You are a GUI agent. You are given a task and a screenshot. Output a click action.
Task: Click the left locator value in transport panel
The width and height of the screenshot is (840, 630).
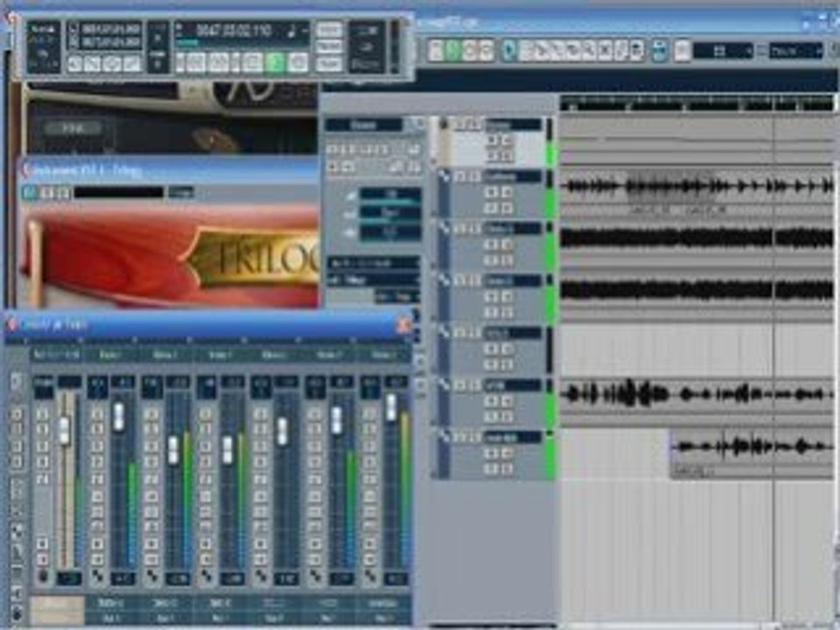coord(111,28)
